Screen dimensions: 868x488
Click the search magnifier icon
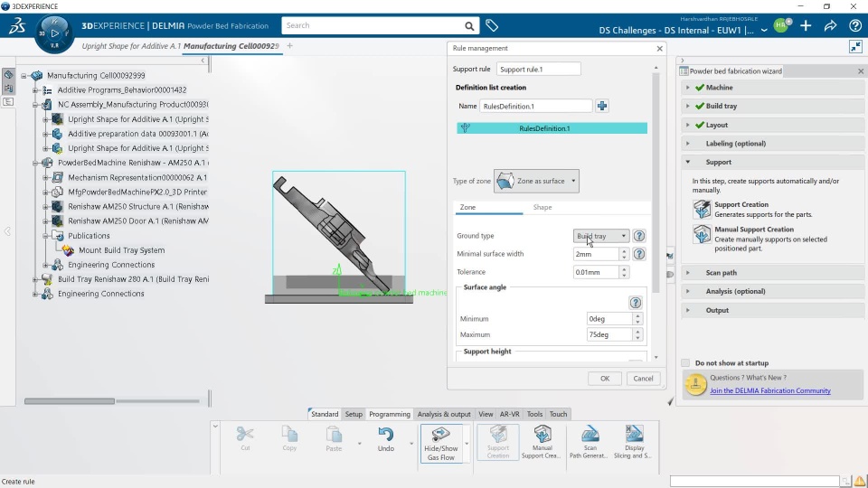point(469,25)
